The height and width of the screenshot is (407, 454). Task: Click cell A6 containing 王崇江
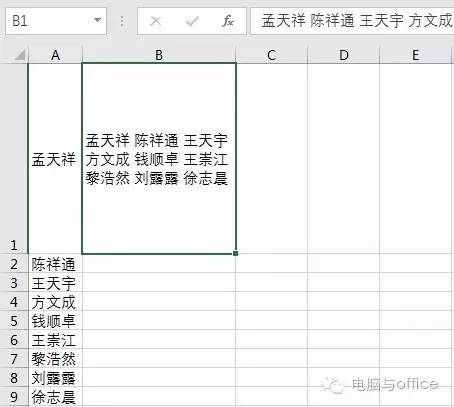[x=55, y=340]
